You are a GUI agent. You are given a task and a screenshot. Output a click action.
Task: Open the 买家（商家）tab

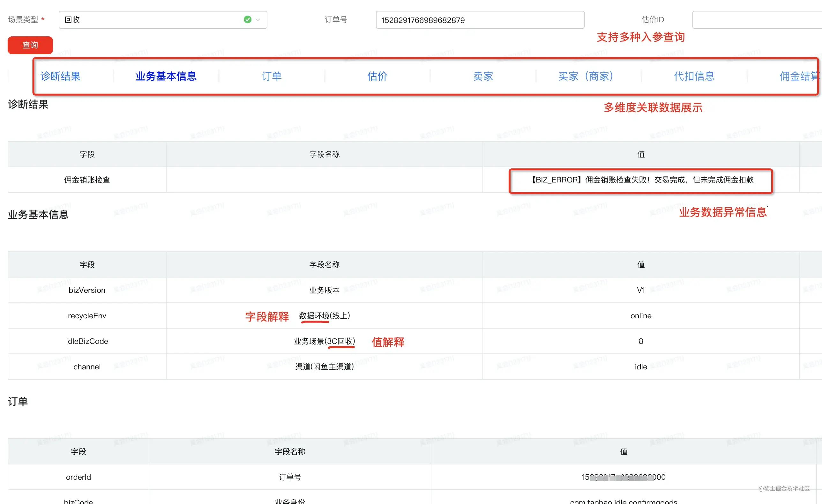pos(586,76)
